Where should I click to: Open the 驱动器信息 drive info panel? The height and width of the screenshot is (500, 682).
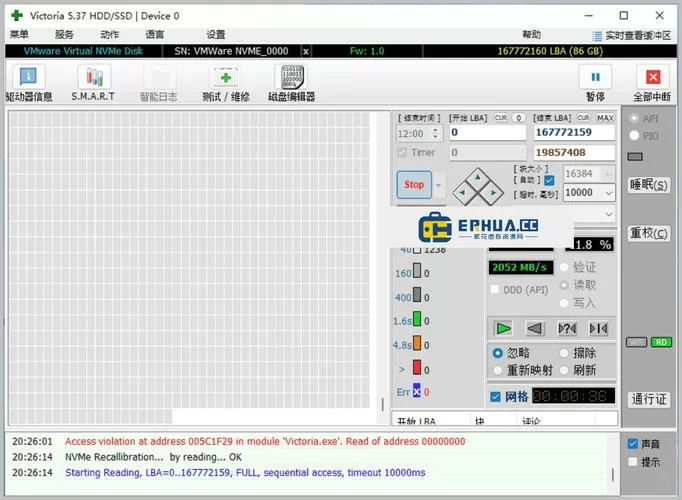point(28,82)
